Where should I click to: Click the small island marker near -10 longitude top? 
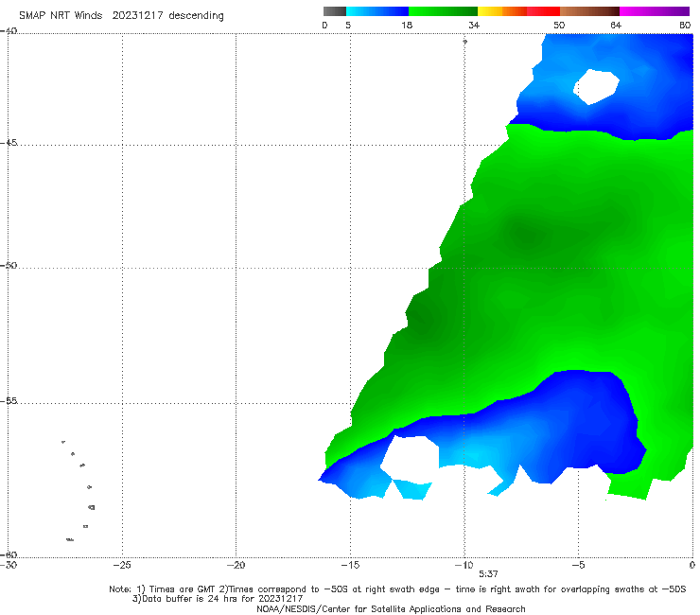coord(464,42)
